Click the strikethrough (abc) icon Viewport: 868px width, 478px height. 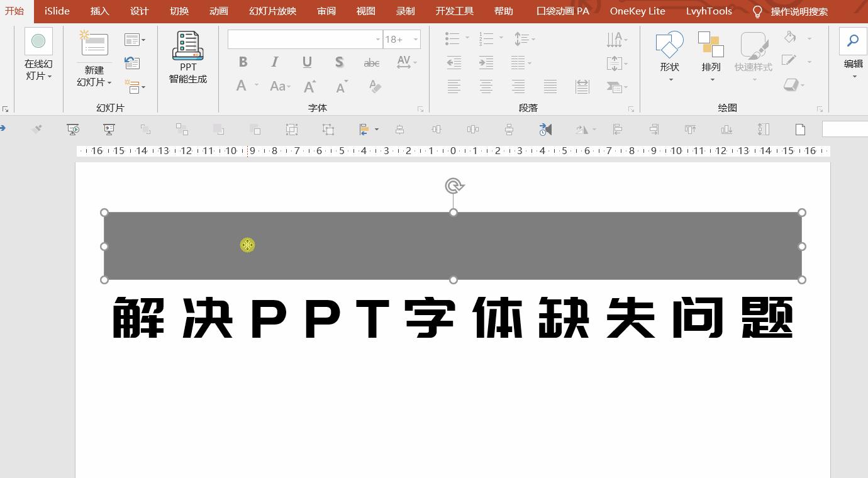pos(371,62)
